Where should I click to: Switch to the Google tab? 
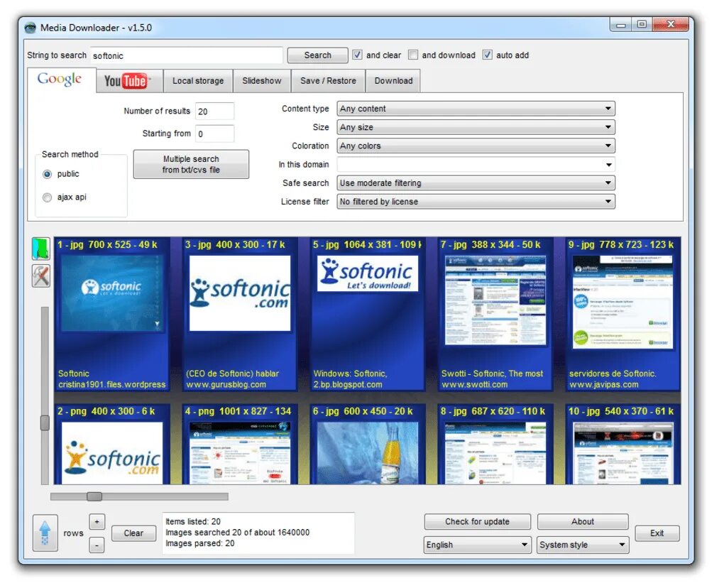point(62,81)
